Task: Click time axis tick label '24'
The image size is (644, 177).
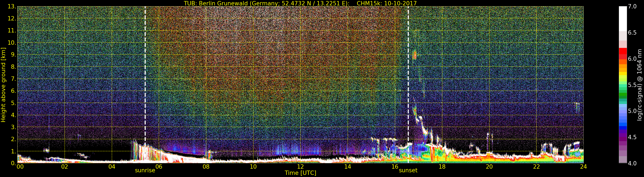Action: click(583, 167)
